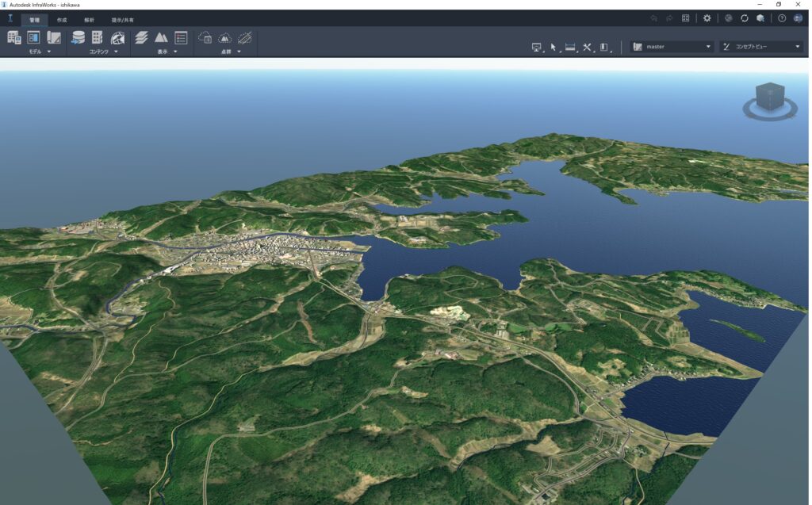Viewport: 812px width, 505px height.
Task: Open the Model Properties icon
Action: (x=33, y=37)
